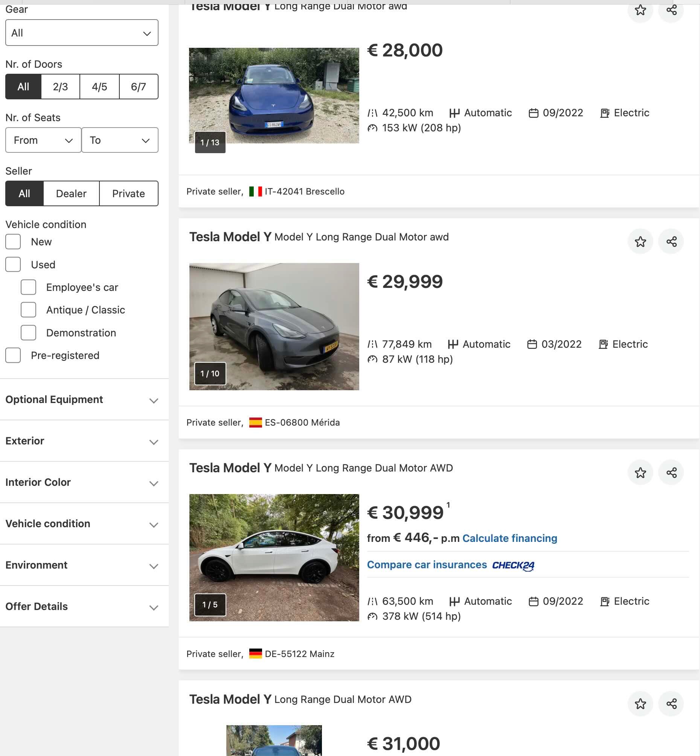Viewport: 700px width, 756px height.
Task: Enable the Used vehicle condition checkbox
Action: (13, 264)
